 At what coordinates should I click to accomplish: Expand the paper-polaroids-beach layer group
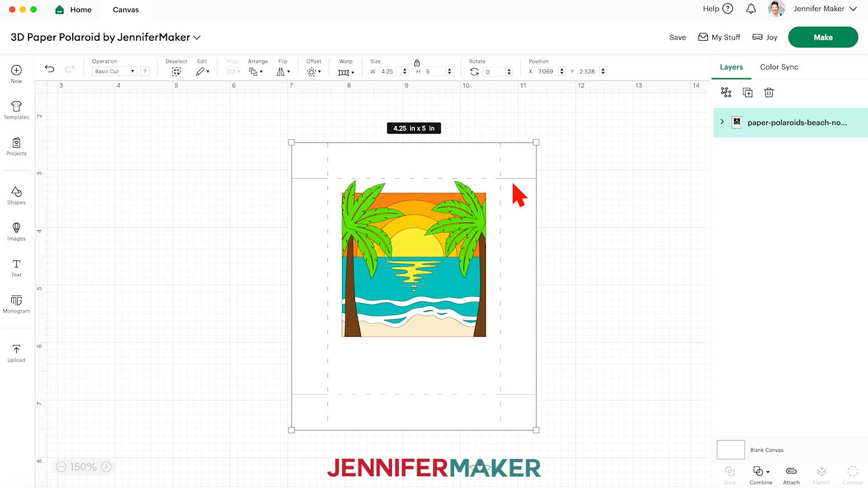tap(722, 122)
